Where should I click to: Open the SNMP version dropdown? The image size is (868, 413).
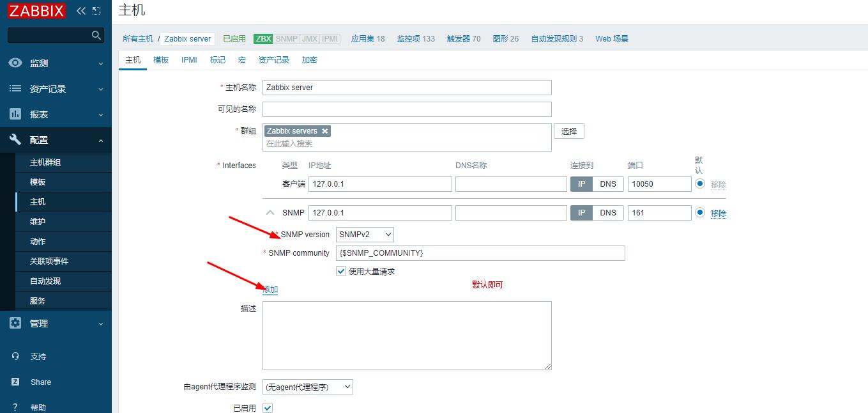pyautogui.click(x=365, y=235)
